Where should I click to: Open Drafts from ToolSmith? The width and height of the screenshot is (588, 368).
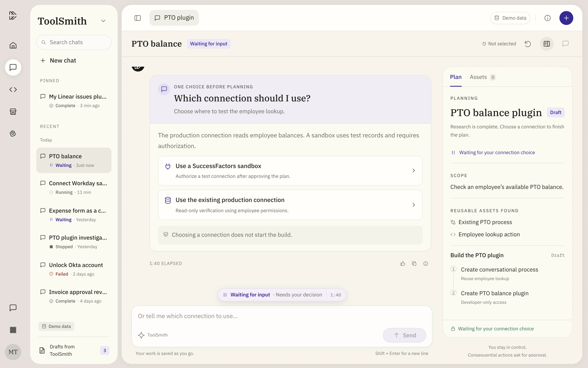pyautogui.click(x=74, y=350)
